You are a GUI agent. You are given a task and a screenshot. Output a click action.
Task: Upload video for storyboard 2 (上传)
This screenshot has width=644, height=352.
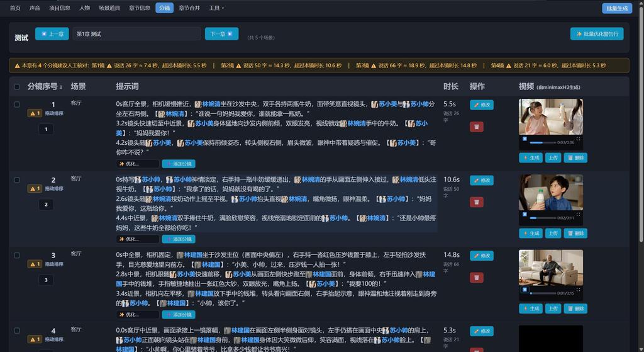(x=553, y=233)
